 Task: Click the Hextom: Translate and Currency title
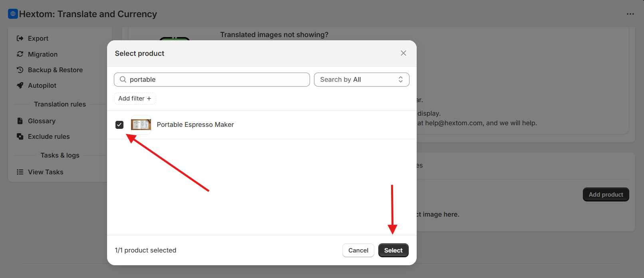(x=88, y=14)
